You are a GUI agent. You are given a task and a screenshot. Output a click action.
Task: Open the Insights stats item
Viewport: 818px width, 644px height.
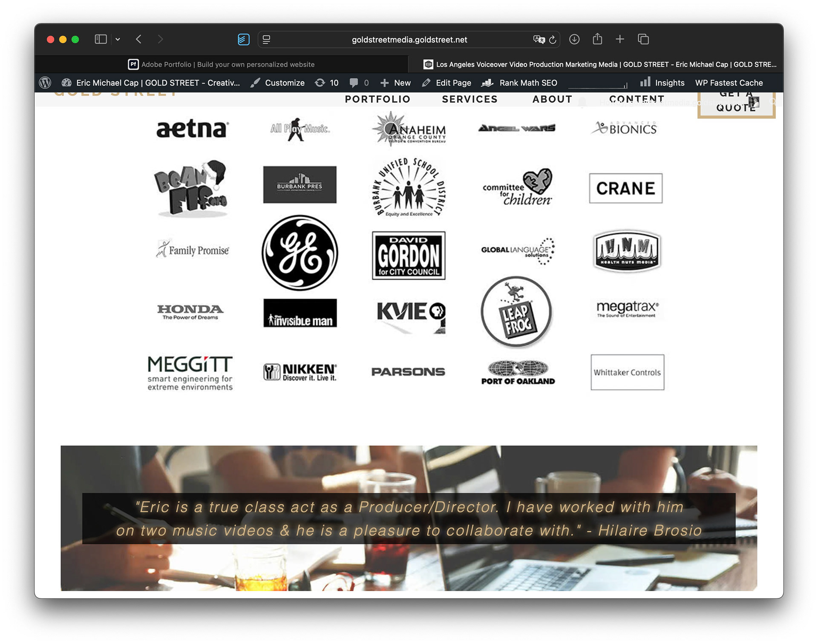(662, 83)
